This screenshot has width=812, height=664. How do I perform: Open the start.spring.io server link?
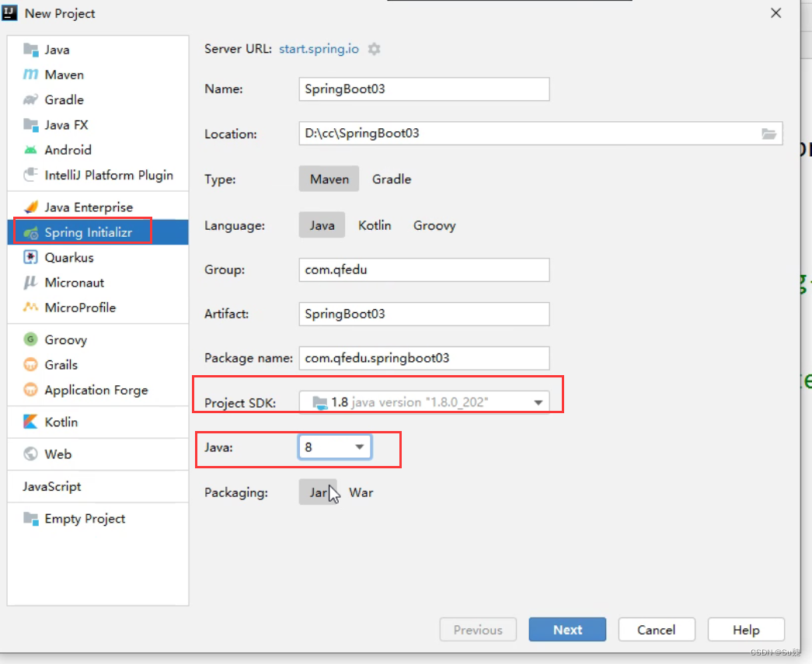point(319,49)
